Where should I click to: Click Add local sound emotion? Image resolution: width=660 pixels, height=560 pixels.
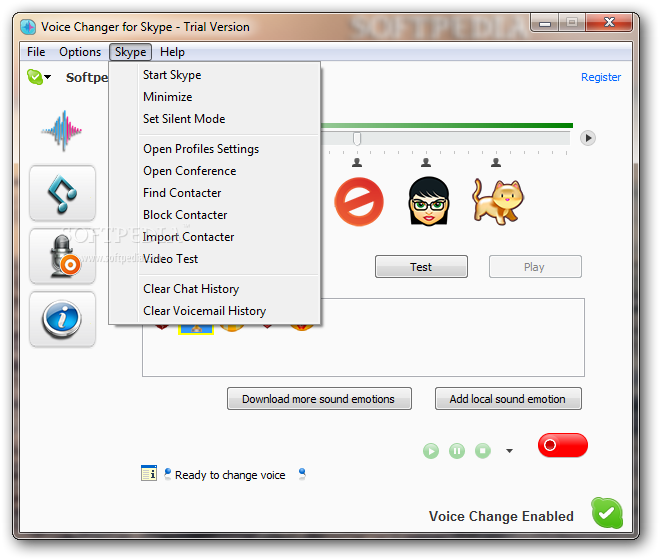(508, 399)
